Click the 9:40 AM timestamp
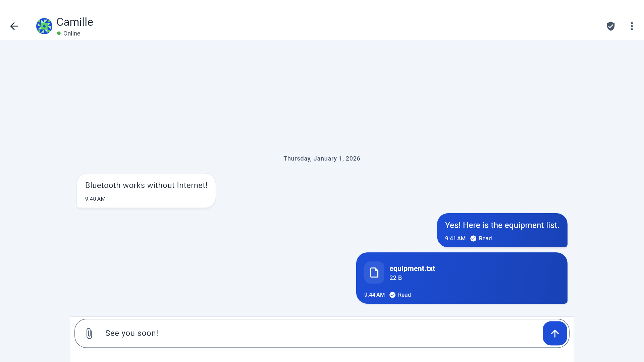Screen dimensions: 644x362 point(95,199)
